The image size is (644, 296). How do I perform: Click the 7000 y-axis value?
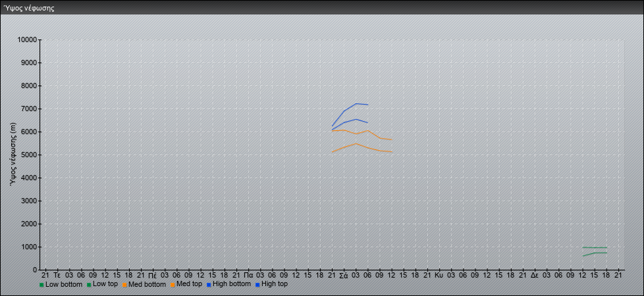pyautogui.click(x=29, y=109)
